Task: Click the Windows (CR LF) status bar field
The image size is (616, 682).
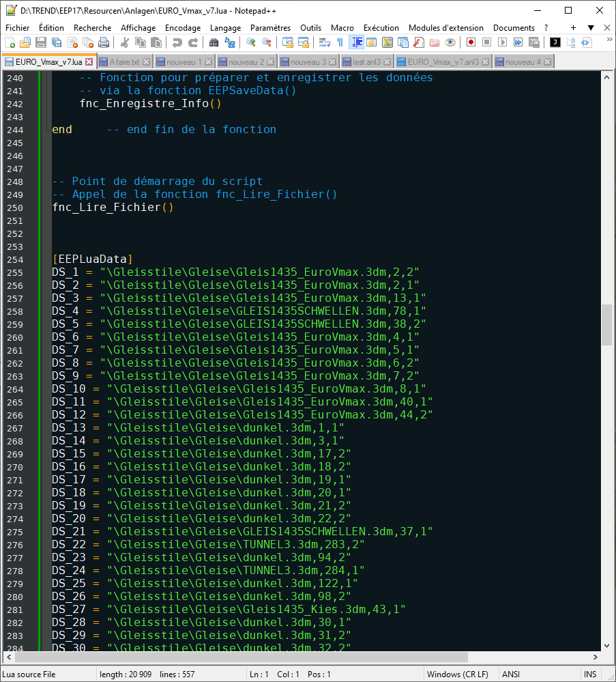Action: 458,674
